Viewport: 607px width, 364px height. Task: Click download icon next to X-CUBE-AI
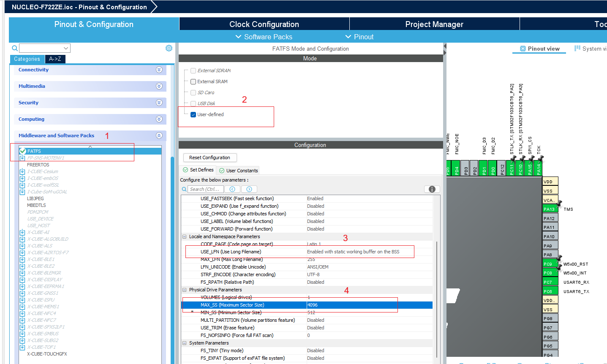[x=22, y=232]
